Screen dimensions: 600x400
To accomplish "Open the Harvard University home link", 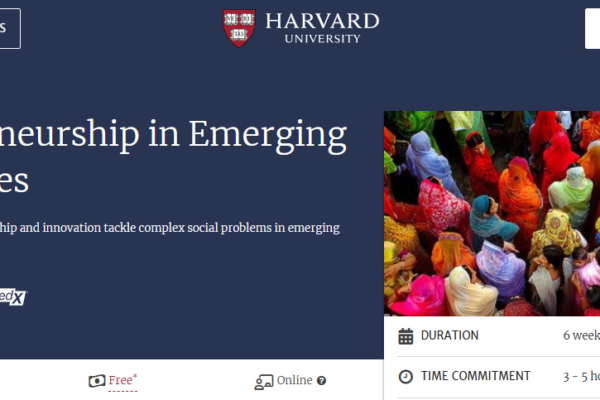I will point(301,27).
